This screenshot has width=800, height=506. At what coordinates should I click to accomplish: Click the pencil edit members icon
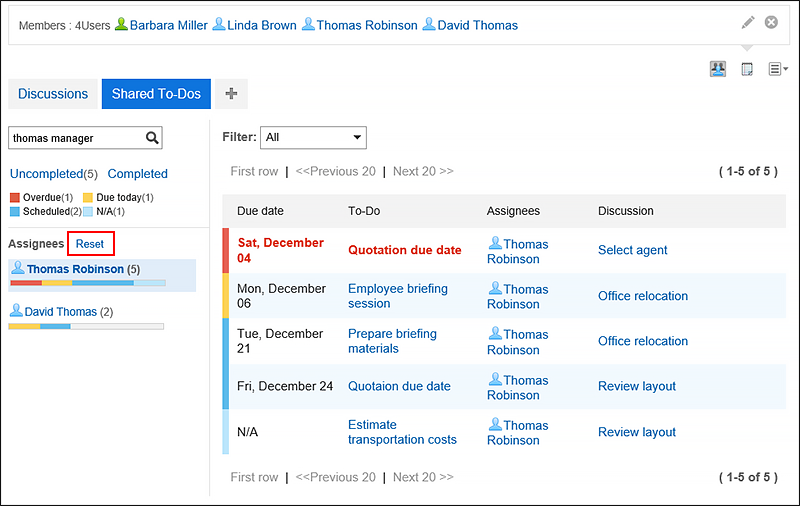[x=748, y=22]
